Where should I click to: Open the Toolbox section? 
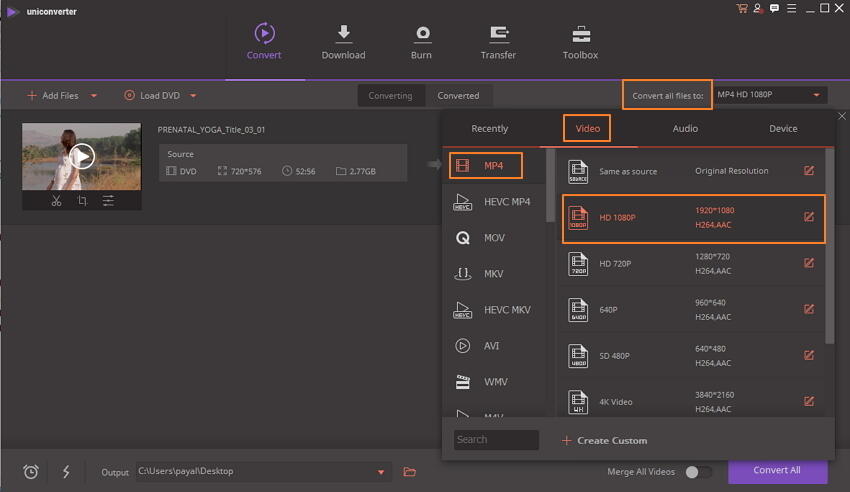[580, 41]
